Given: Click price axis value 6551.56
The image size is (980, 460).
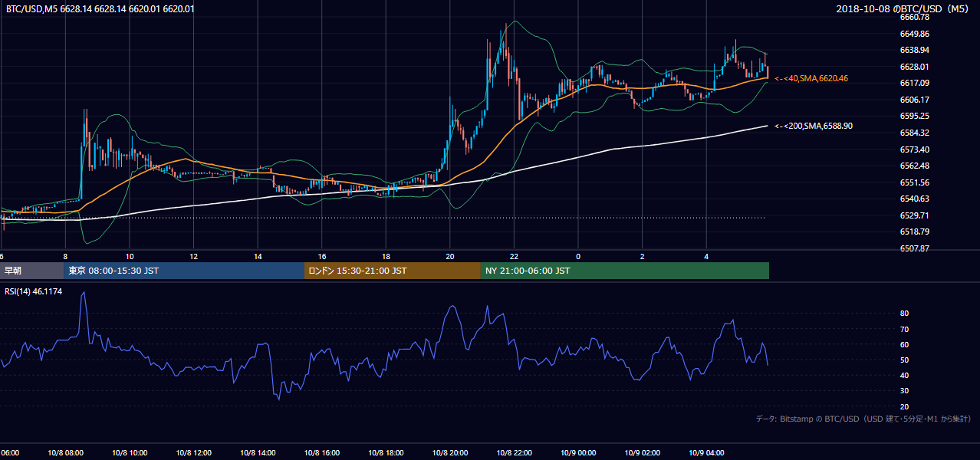Looking at the screenshot, I should click(x=915, y=182).
